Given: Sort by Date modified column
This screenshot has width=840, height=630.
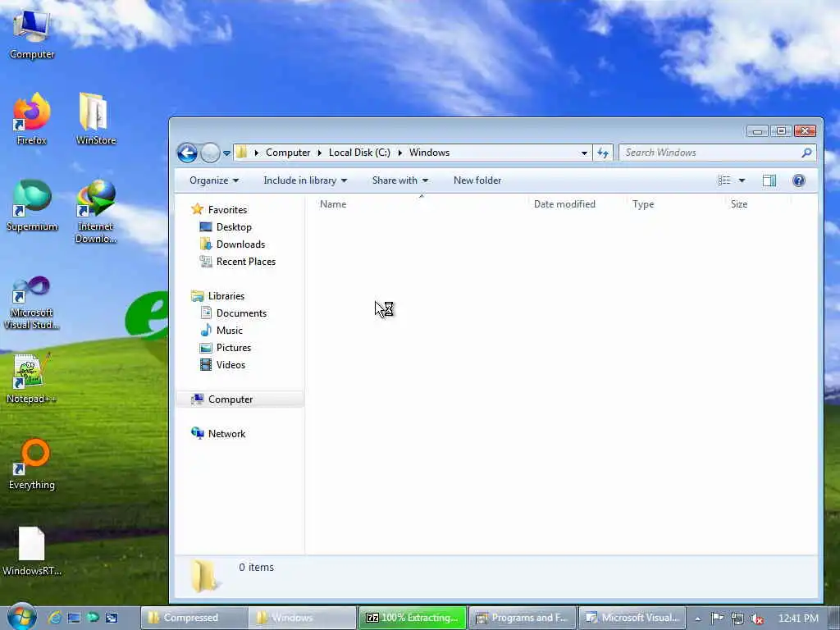Looking at the screenshot, I should click(564, 204).
